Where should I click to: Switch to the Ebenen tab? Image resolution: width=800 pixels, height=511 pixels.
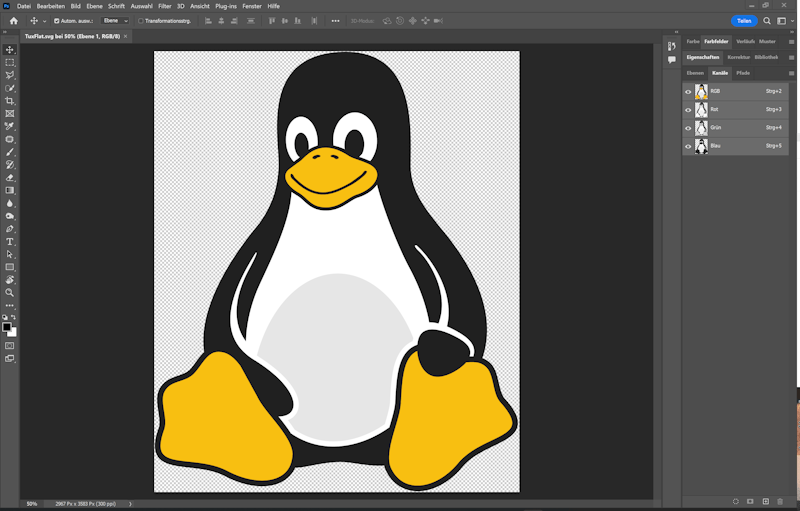click(x=695, y=73)
